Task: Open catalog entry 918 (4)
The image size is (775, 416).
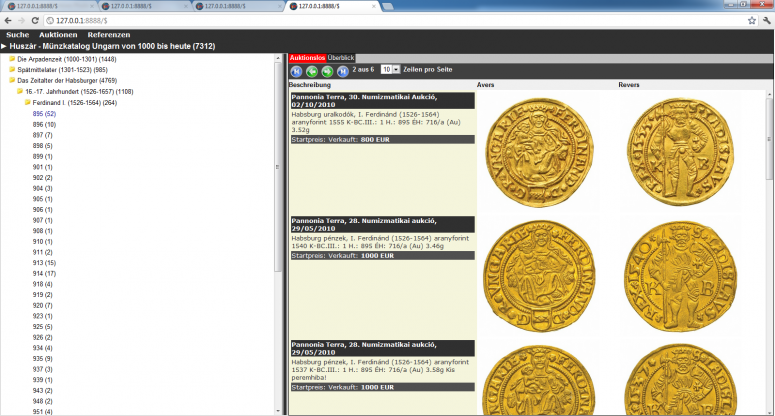Action: click(x=43, y=284)
